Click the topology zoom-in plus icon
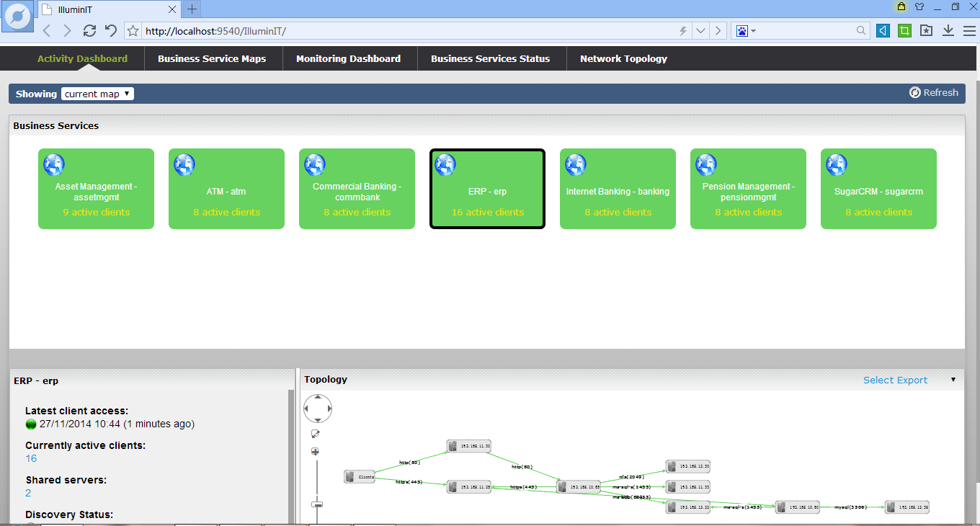980x526 pixels. [x=316, y=451]
